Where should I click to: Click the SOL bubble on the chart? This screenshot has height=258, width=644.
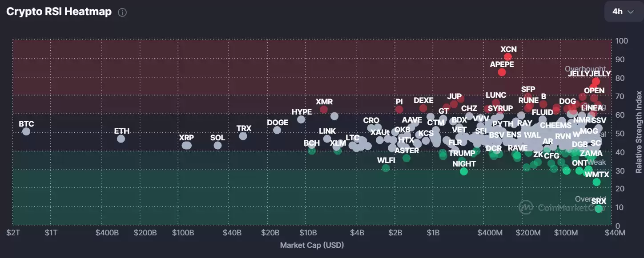pyautogui.click(x=217, y=145)
